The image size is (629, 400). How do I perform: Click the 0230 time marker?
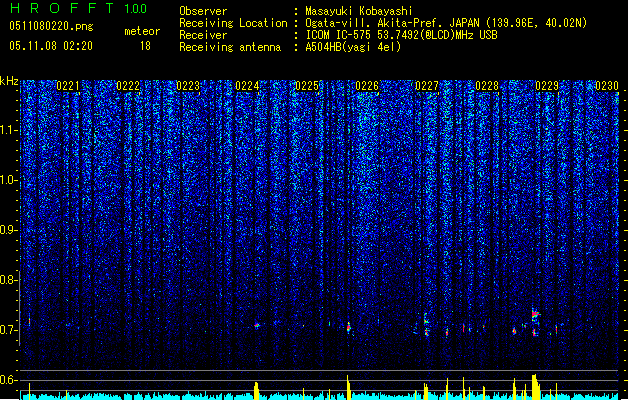coord(607,86)
